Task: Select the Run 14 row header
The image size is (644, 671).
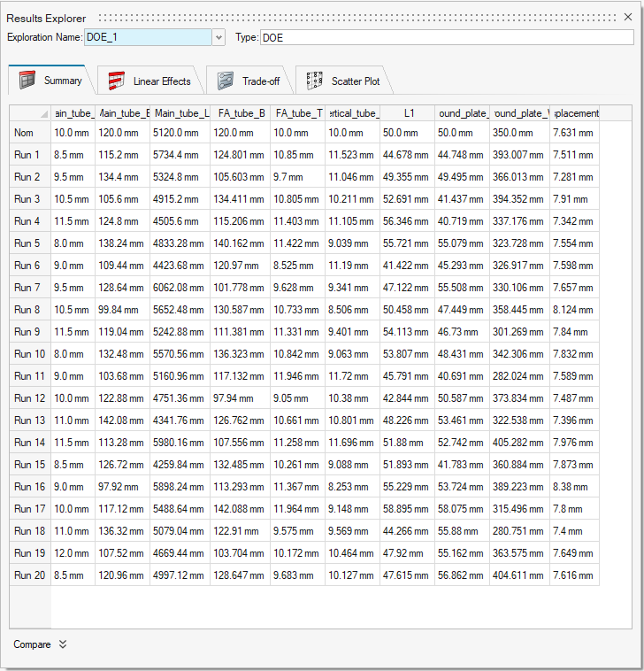Action: coord(30,443)
